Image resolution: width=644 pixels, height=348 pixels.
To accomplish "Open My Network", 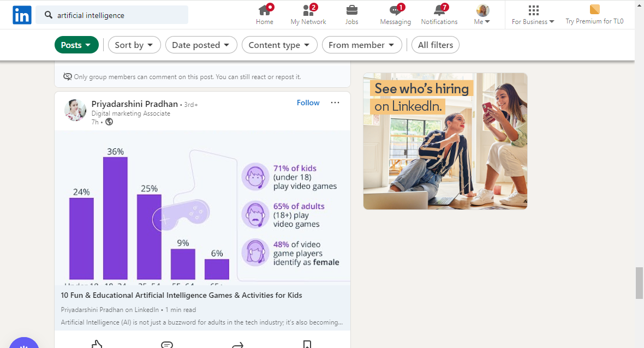I will [308, 14].
